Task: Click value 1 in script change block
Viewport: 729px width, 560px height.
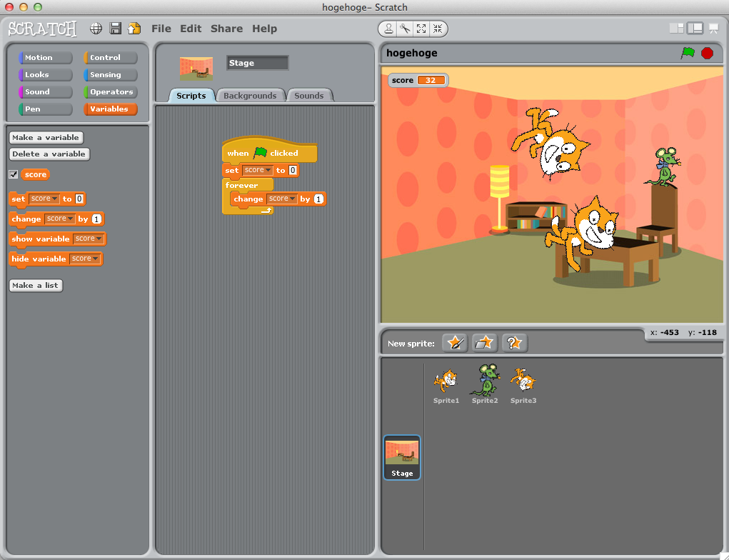Action: click(x=318, y=199)
